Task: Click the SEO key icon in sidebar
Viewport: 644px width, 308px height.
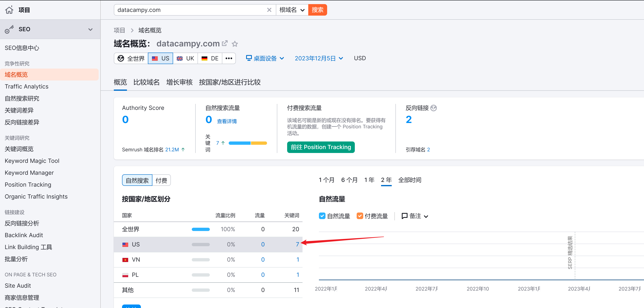Action: (x=9, y=30)
